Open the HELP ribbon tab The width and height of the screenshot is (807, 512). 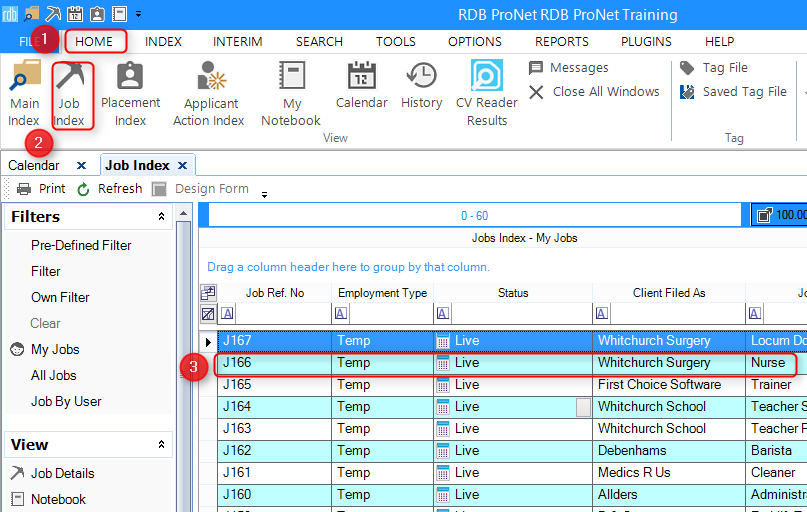[x=720, y=42]
